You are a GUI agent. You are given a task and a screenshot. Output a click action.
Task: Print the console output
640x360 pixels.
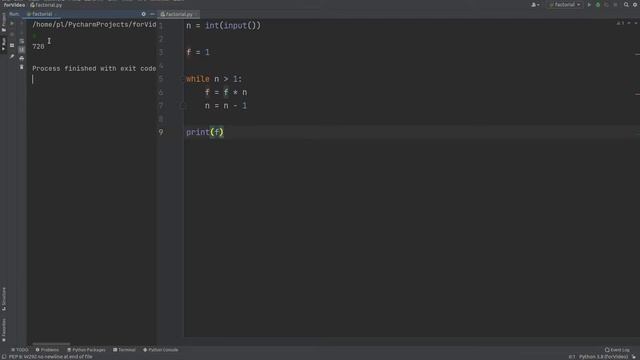tap(22, 58)
